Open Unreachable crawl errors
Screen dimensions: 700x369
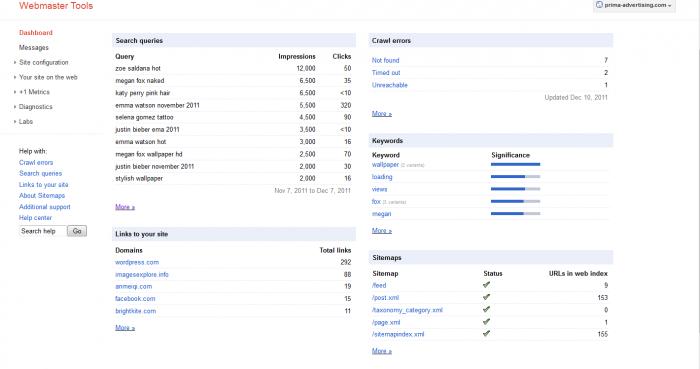click(x=390, y=85)
